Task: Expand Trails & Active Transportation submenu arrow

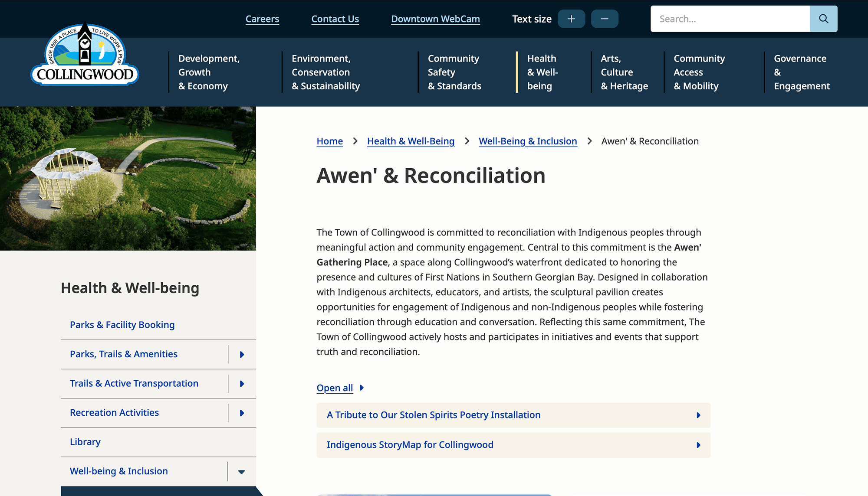Action: 242,384
